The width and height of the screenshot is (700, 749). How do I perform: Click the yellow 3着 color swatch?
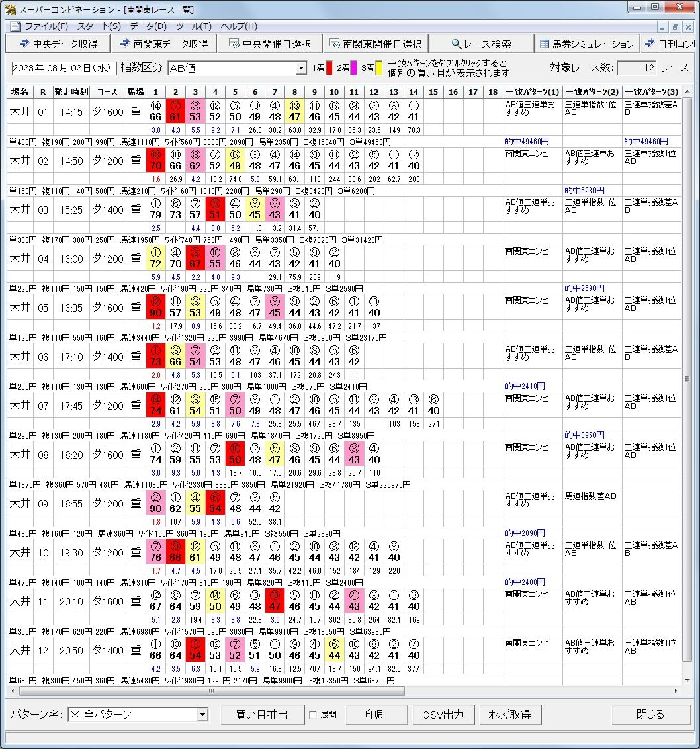378,68
